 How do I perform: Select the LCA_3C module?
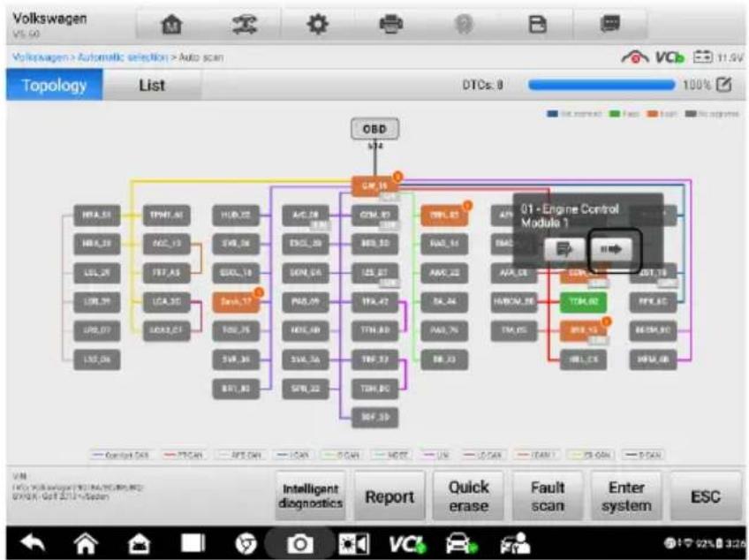click(167, 302)
